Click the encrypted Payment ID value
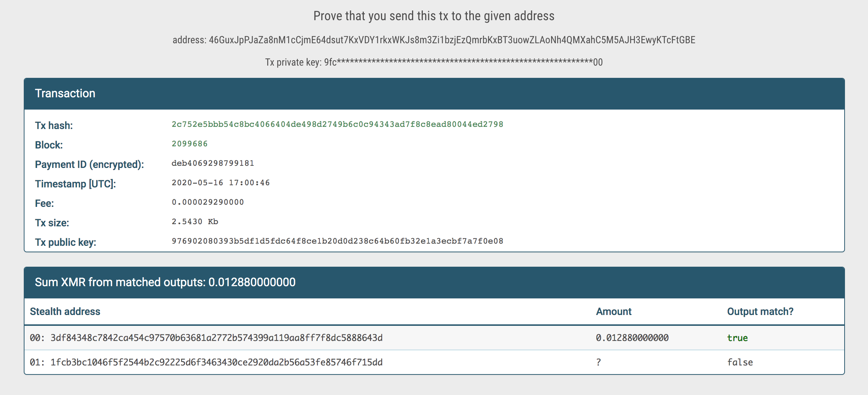The height and width of the screenshot is (395, 868). point(213,163)
